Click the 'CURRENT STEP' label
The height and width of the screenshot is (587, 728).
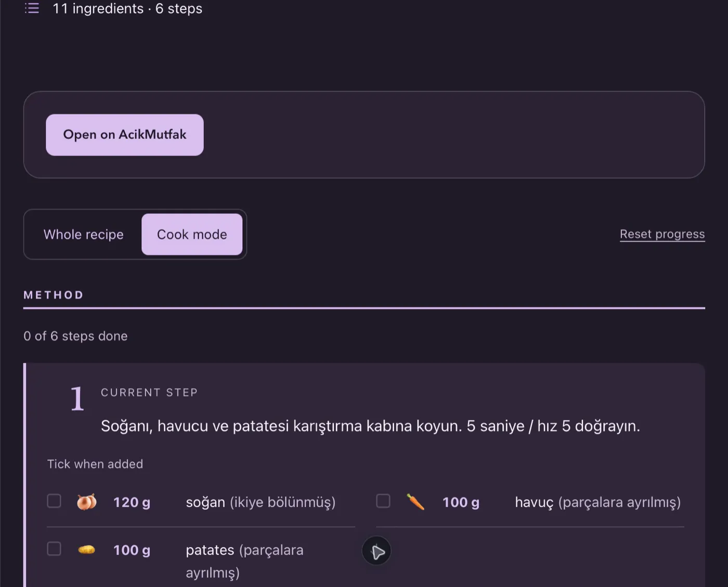[x=149, y=393]
